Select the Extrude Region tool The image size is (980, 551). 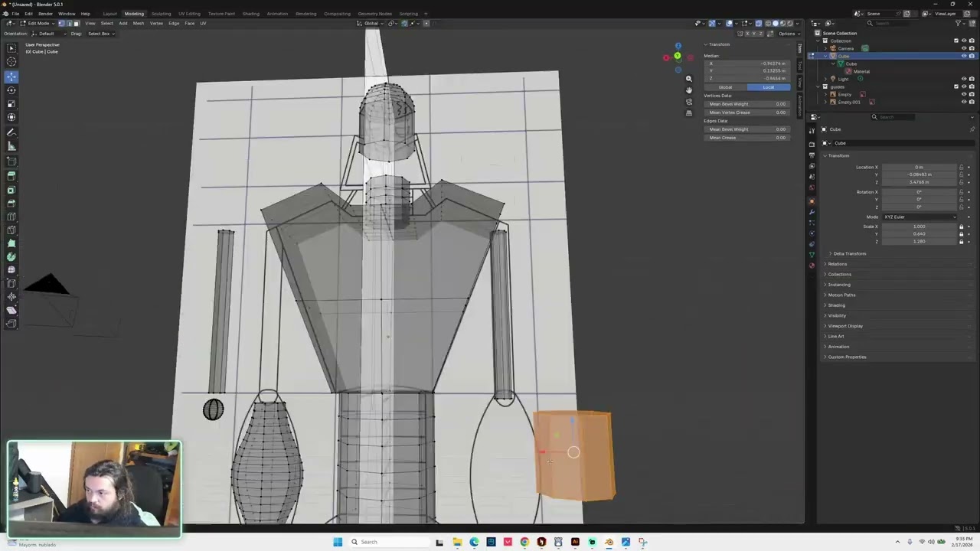tap(11, 176)
